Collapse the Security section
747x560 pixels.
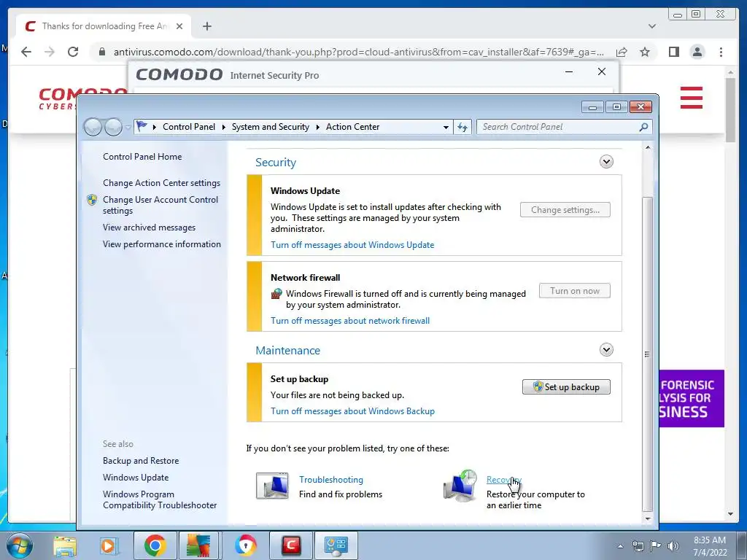click(606, 162)
